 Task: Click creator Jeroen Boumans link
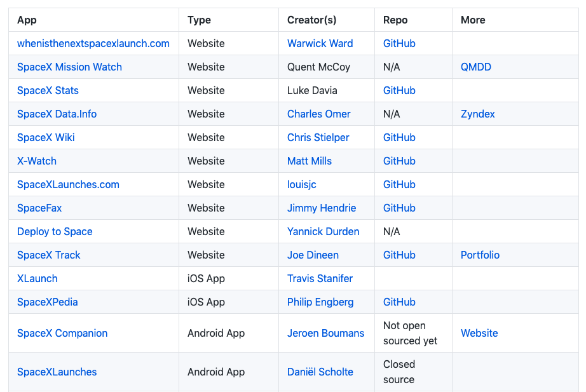pyautogui.click(x=325, y=333)
